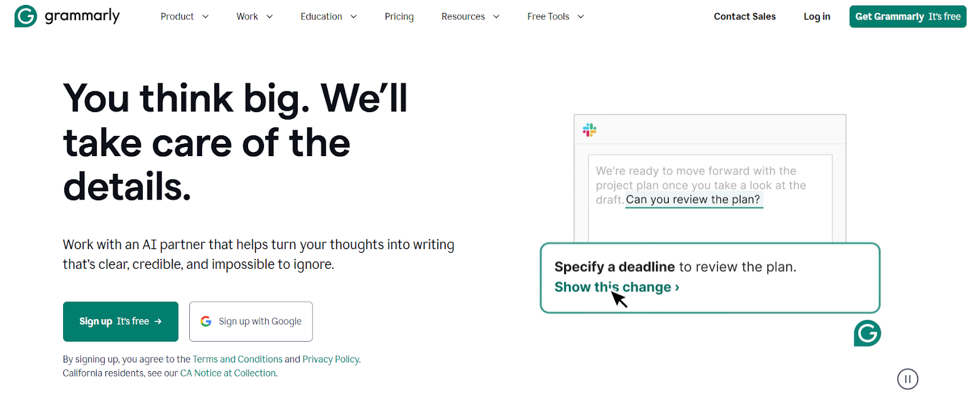Click the green Grammarly badge below suggestion card

[867, 333]
